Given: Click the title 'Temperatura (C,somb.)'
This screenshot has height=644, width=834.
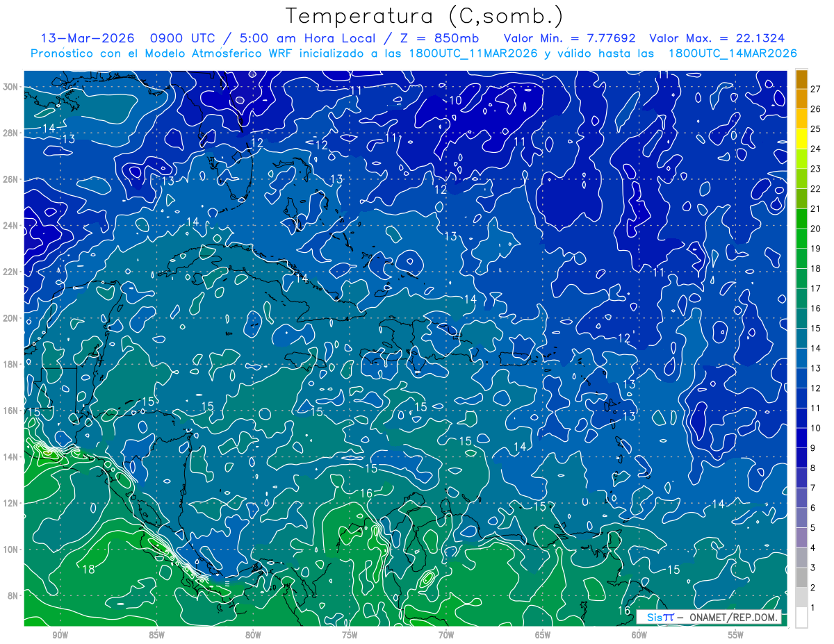Looking at the screenshot, I should [425, 17].
